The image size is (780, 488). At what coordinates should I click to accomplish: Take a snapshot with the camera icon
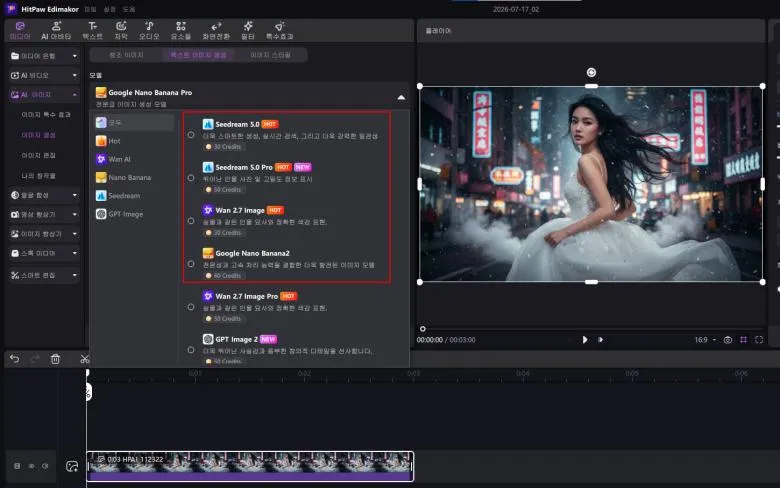pos(728,340)
